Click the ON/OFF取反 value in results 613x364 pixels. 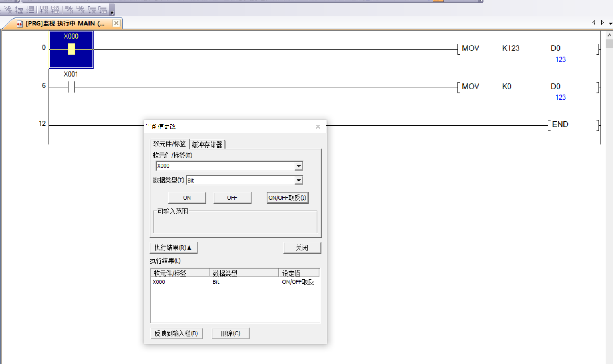(298, 282)
